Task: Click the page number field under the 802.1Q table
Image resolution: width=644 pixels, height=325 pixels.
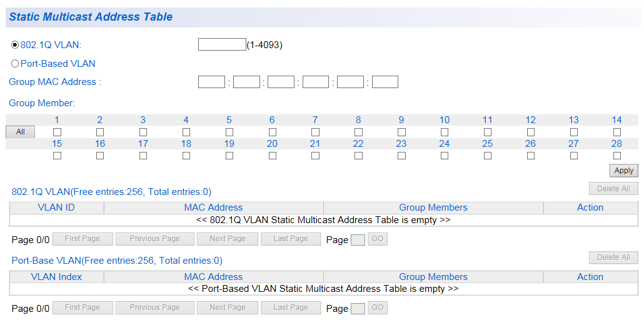Action: [x=358, y=240]
